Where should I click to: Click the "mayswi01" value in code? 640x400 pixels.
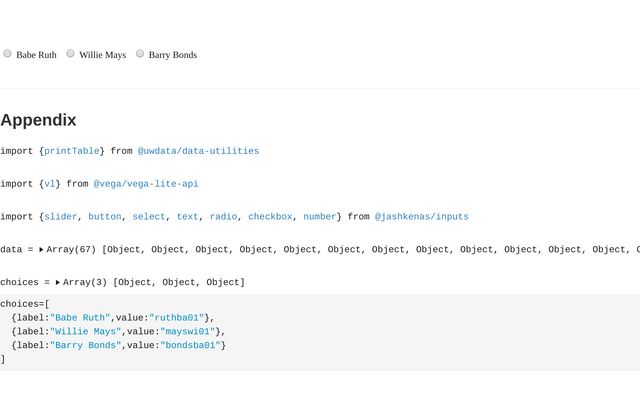187,331
